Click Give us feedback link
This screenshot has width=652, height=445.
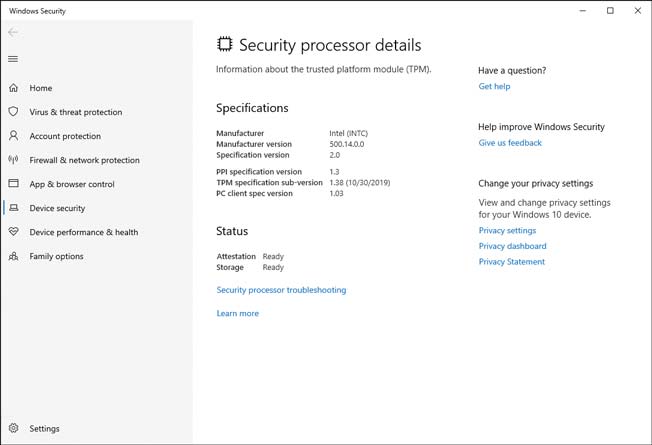click(x=510, y=143)
